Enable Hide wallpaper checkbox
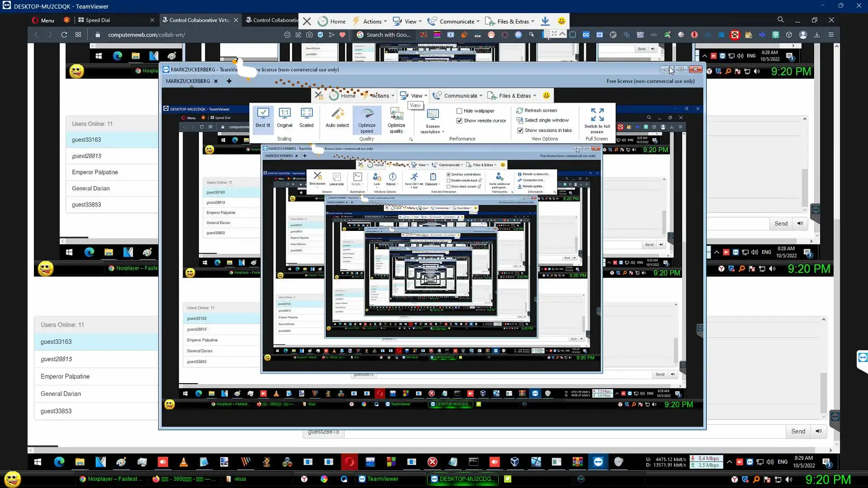The height and width of the screenshot is (488, 868). coord(459,111)
